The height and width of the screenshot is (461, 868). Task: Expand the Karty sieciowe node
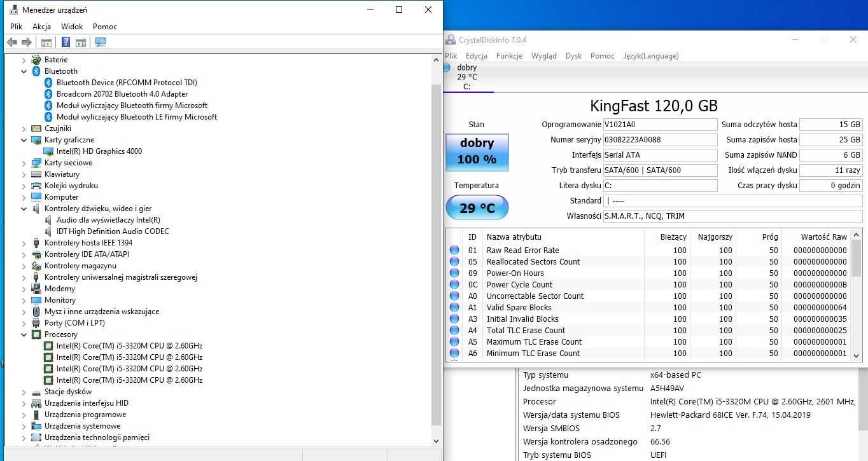coord(24,163)
